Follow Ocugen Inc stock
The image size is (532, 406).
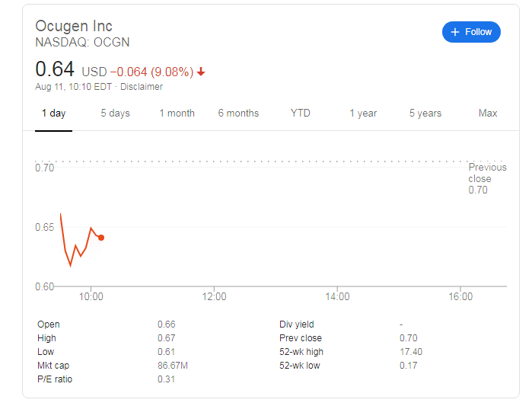click(471, 32)
